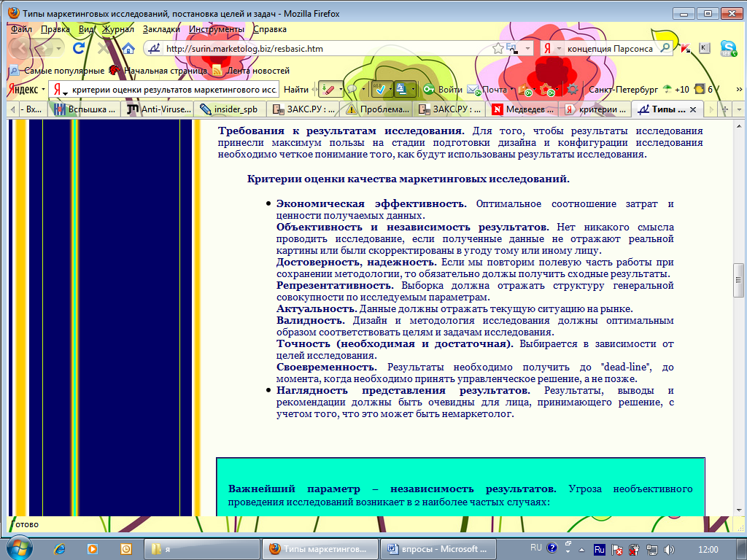
Task: Open the speech bubble icon dropdown arrow
Action: click(363, 89)
